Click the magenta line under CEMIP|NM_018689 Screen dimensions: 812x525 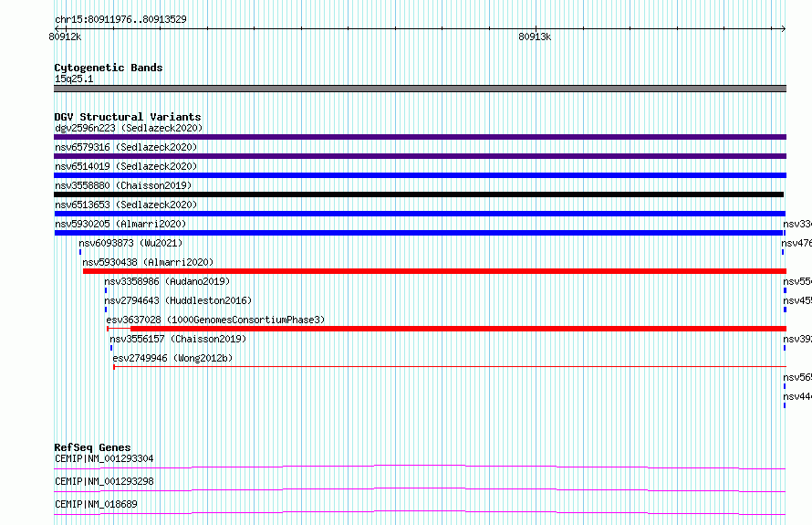tap(420, 512)
